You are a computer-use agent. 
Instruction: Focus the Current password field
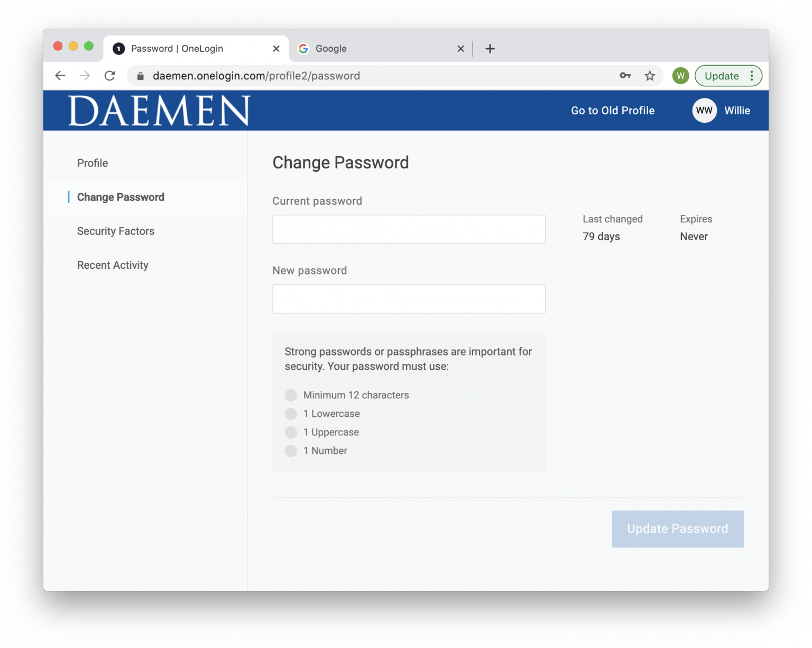click(409, 230)
